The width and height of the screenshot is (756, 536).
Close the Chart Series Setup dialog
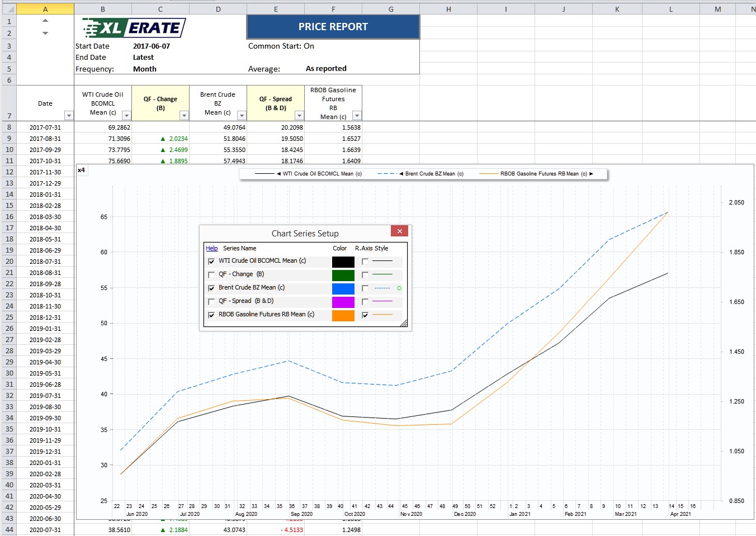point(399,231)
